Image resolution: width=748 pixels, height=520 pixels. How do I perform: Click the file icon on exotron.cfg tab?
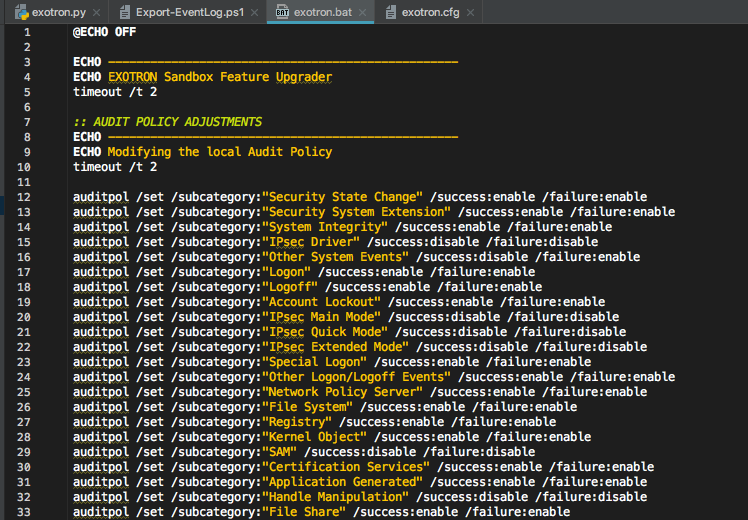coord(391,12)
